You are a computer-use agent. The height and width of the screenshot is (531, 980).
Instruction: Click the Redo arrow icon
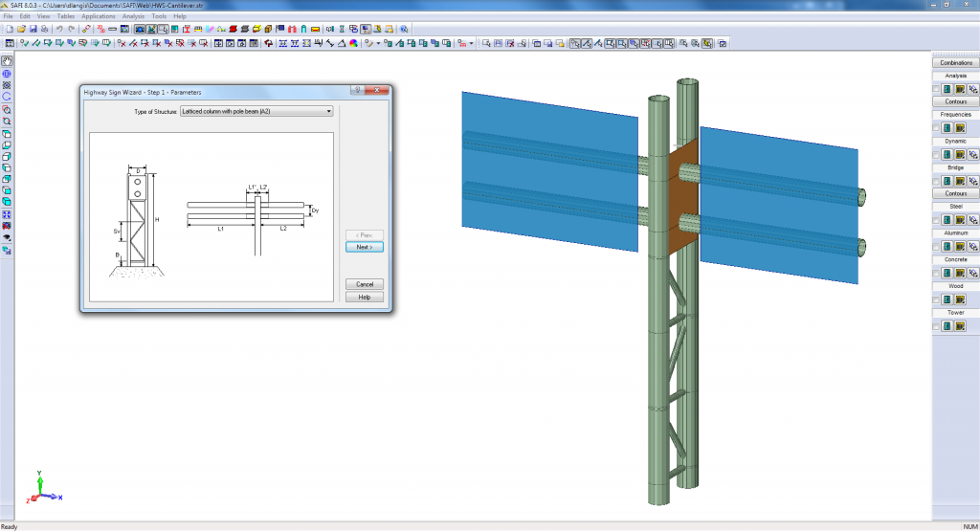71,30
